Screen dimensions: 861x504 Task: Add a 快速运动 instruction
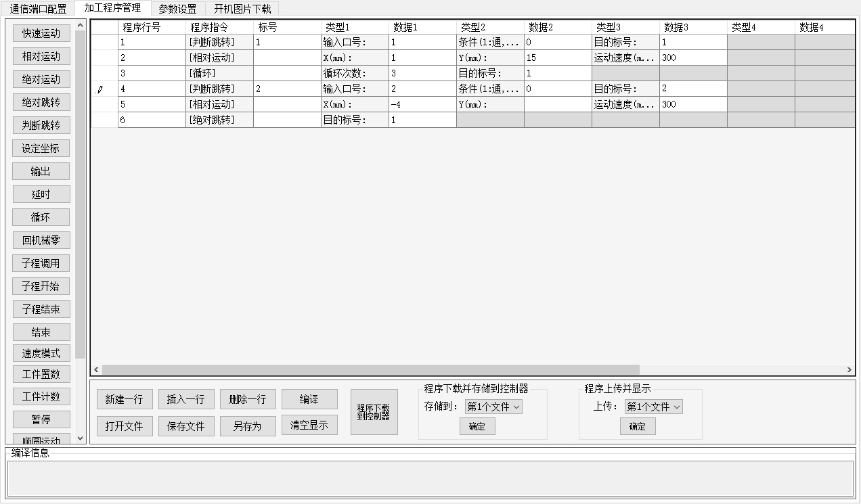[x=41, y=33]
